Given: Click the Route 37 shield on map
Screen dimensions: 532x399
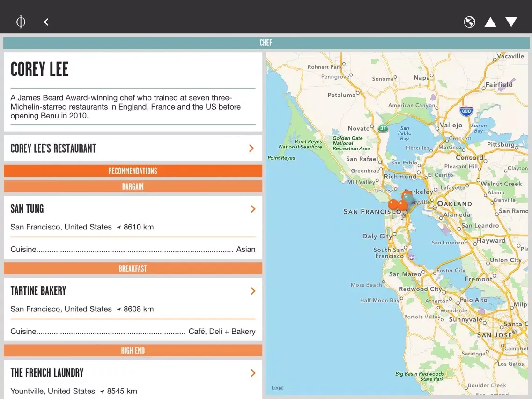Looking at the screenshot, I should (x=383, y=128).
